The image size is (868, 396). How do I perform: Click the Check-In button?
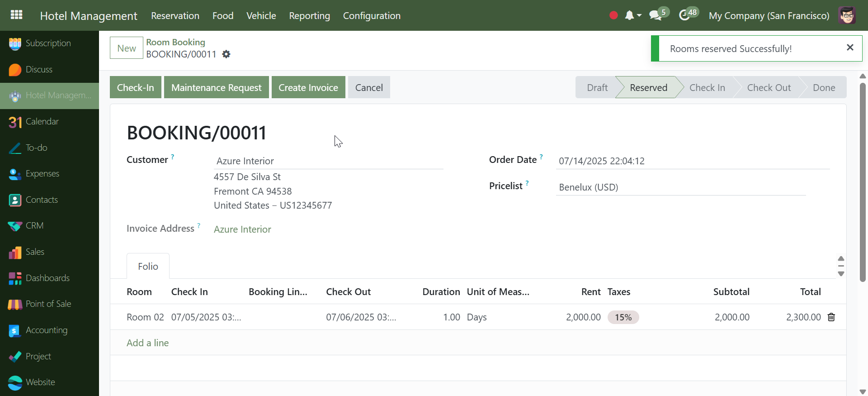click(135, 87)
